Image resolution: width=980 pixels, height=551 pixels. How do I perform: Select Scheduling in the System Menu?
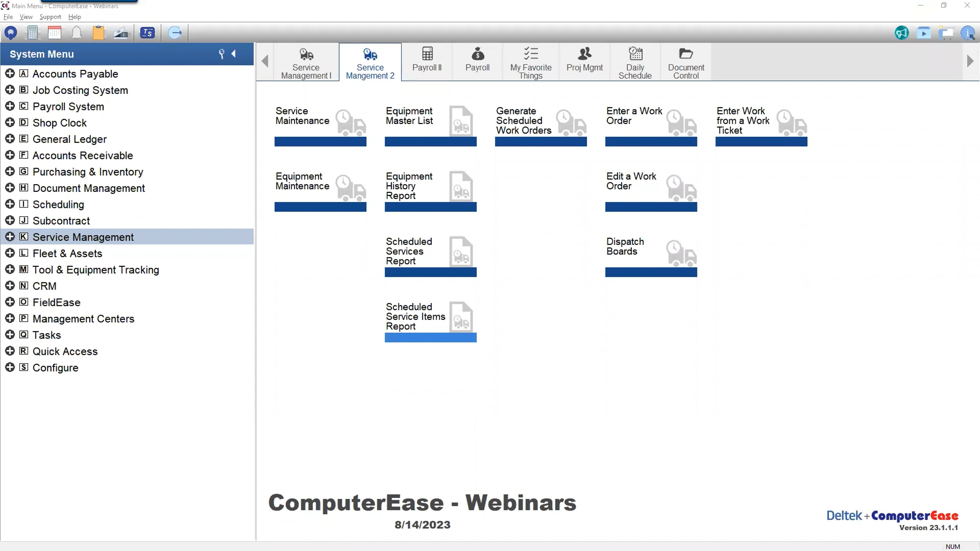[127, 204]
